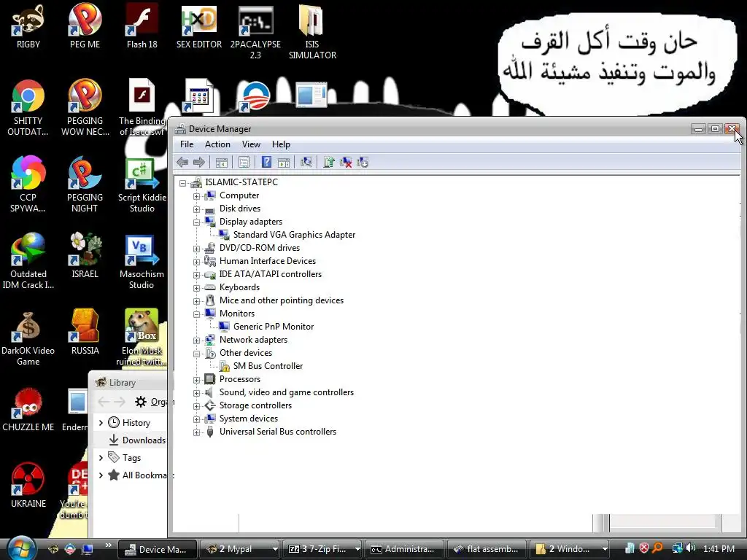Select the Masochism Studio desktop icon
Image resolution: width=747 pixels, height=560 pixels.
[142, 262]
